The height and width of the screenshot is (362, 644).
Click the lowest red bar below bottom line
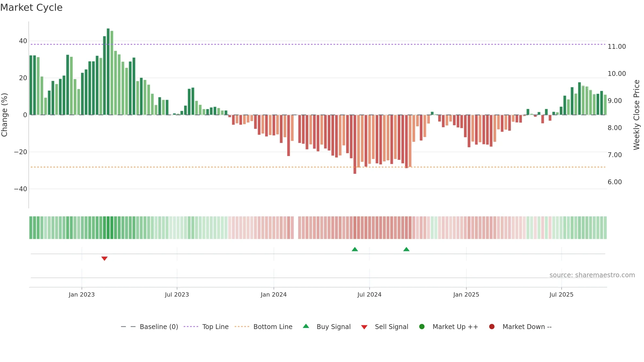coord(355,144)
